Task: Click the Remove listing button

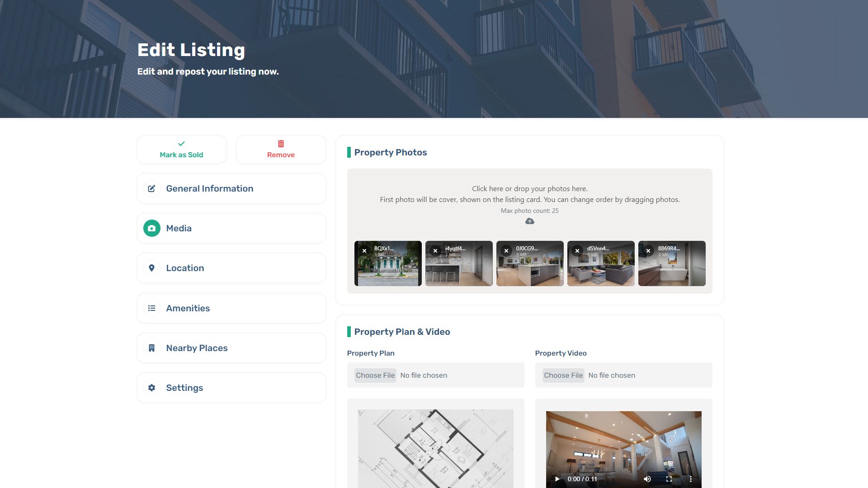Action: pos(281,150)
